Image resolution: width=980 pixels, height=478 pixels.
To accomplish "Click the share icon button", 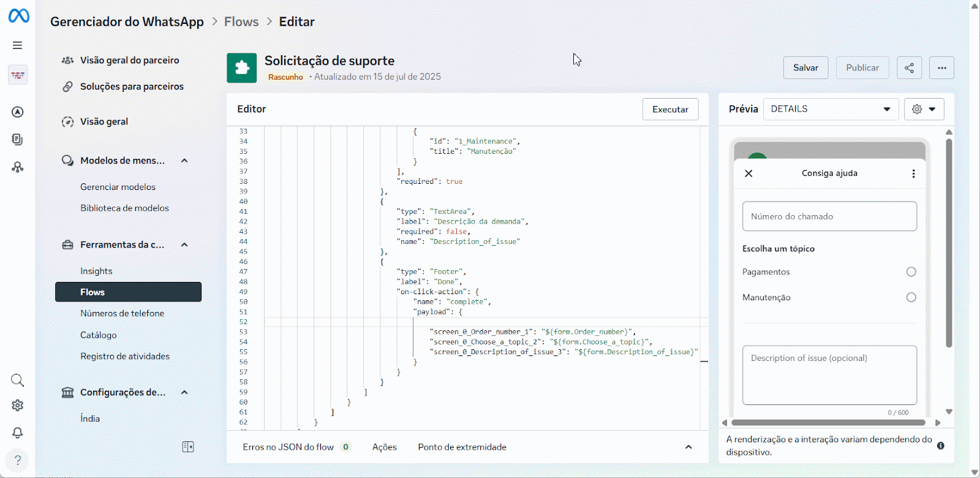I will [909, 67].
